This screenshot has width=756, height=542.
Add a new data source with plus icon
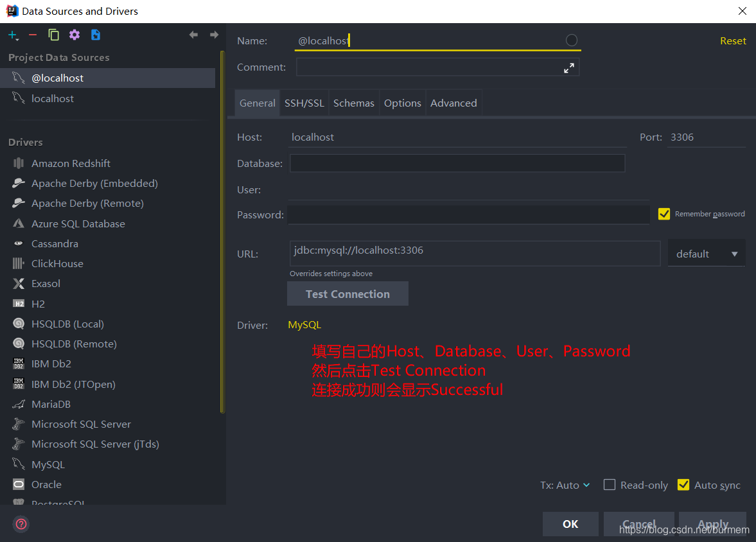13,35
